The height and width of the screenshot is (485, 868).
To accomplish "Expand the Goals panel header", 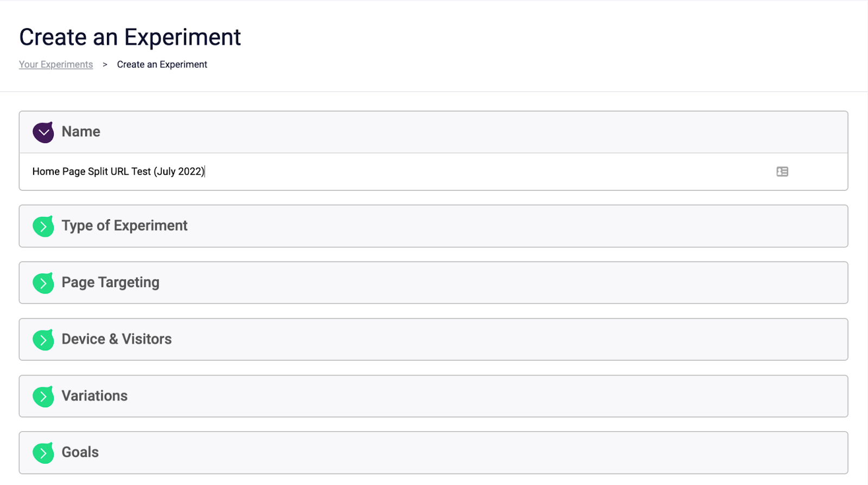I will (433, 453).
